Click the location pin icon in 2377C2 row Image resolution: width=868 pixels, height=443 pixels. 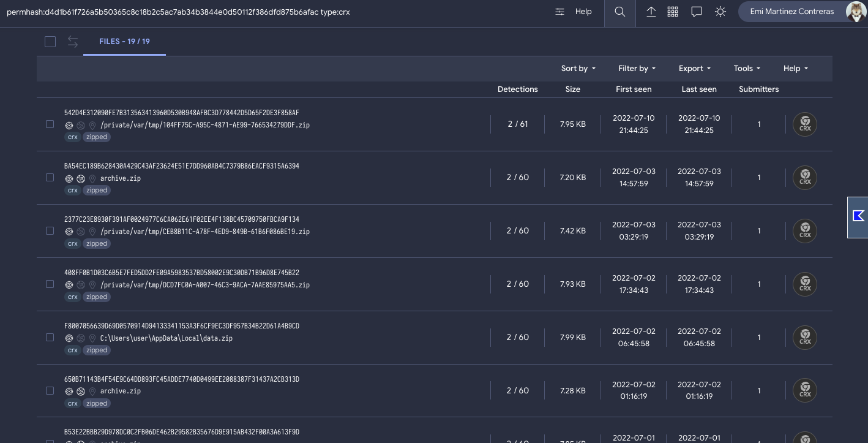92,232
